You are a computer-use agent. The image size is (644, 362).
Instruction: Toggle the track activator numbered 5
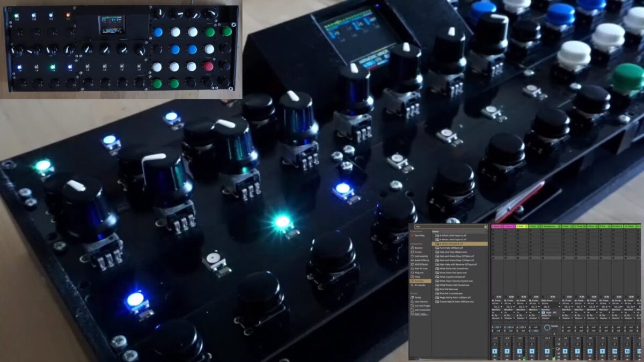547,350
